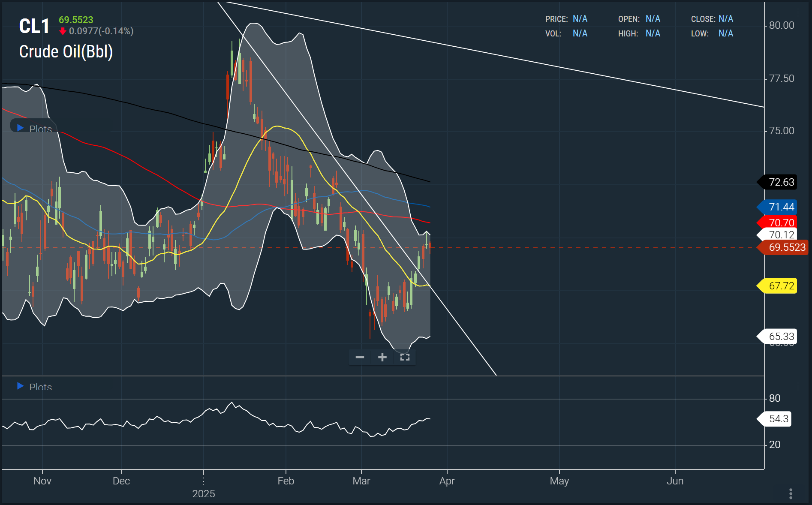The image size is (812, 505).
Task: Click the 77.50 level on price axis
Action: tap(781, 78)
